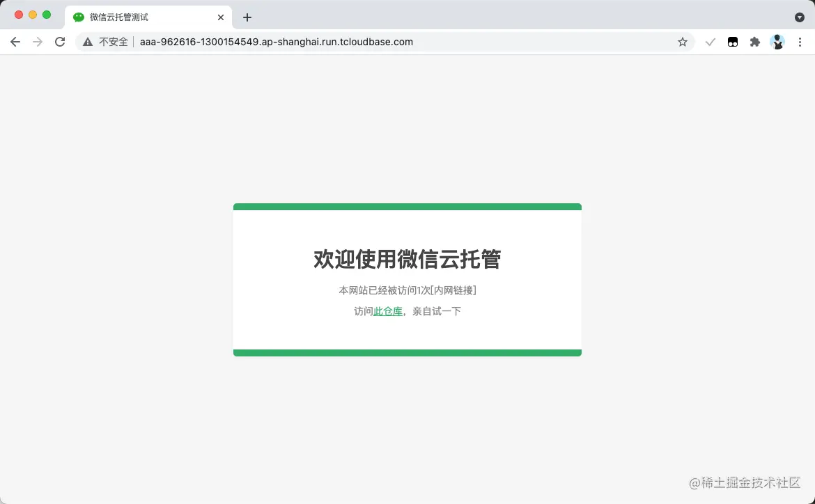This screenshot has height=504, width=815.
Task: Select the 微信云托管测试 tab
Action: [148, 17]
